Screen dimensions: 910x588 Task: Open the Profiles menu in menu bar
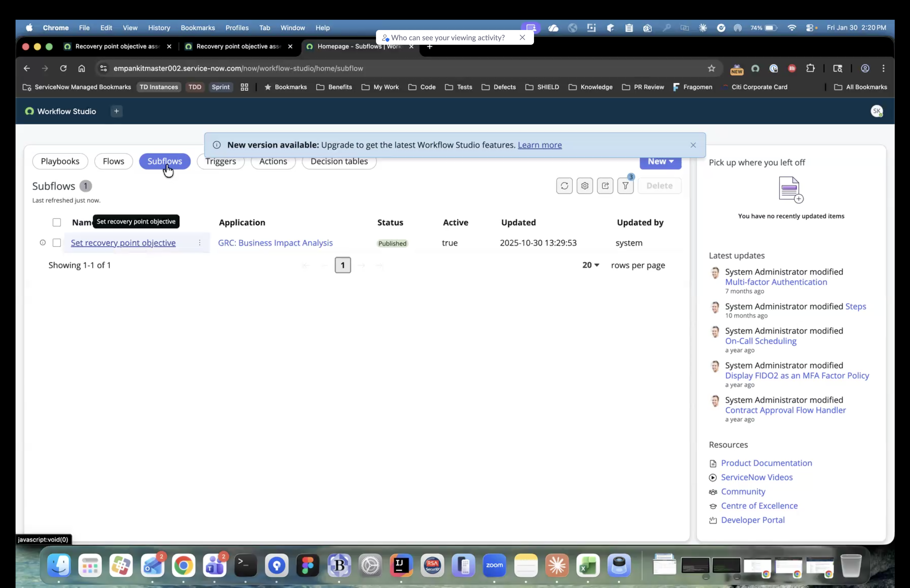point(237,28)
